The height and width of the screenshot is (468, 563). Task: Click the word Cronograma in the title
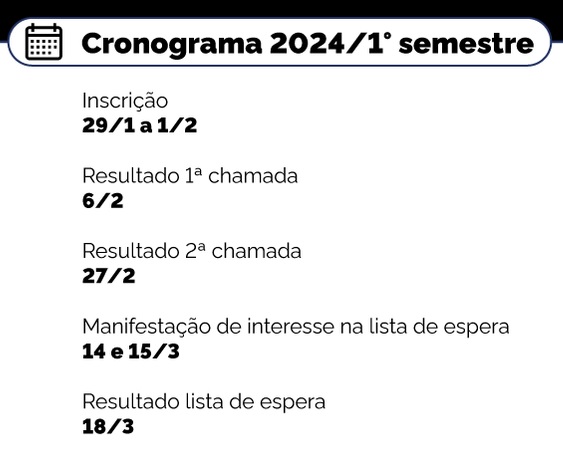[x=172, y=45]
